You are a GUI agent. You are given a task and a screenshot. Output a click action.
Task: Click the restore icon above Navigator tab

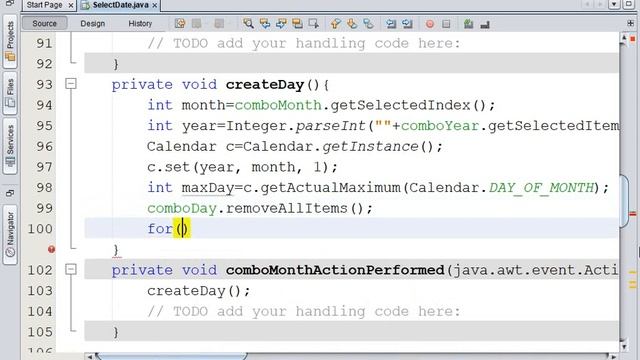click(x=10, y=193)
